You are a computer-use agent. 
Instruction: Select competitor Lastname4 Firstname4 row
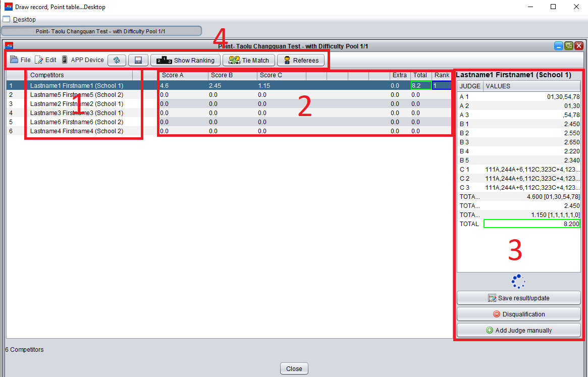(x=77, y=131)
